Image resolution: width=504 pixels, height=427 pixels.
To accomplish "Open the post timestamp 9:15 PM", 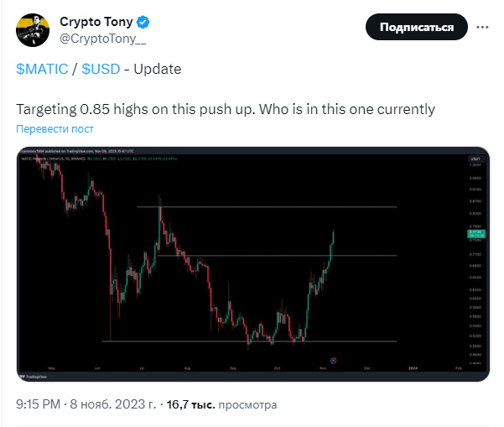I will click(39, 404).
